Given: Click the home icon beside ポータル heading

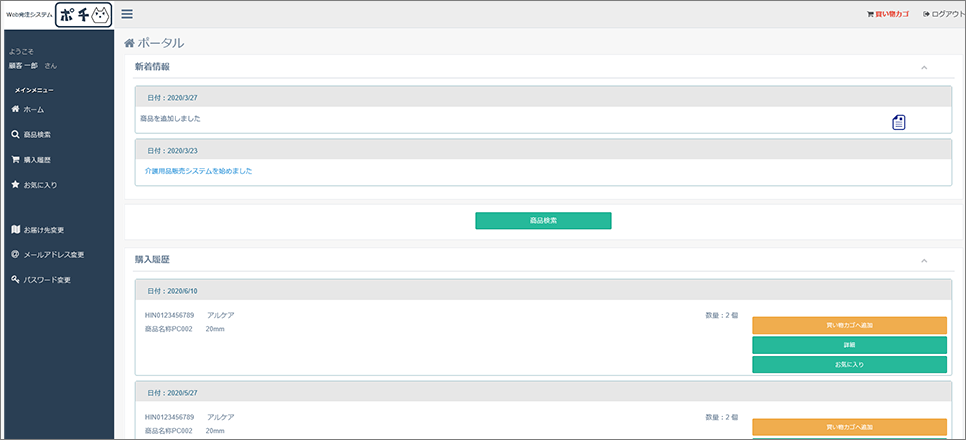Looking at the screenshot, I should 129,43.
